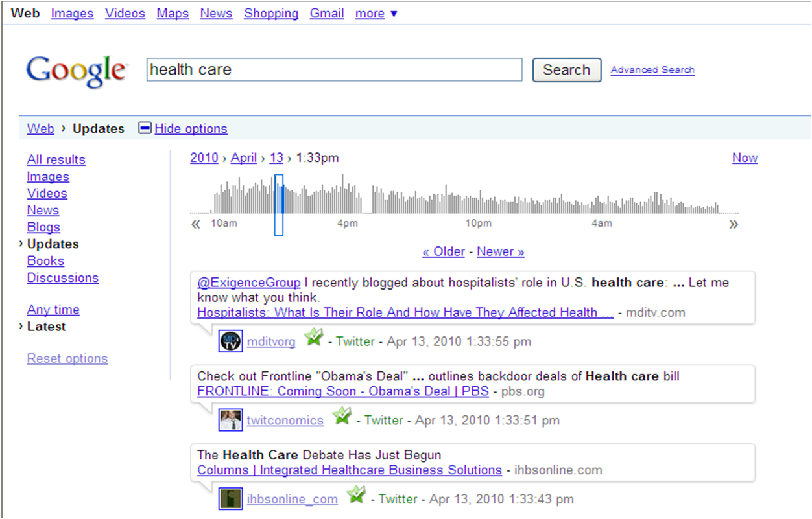Click green star icon beside twitconomics
Screen dimensions: 812x519
342,416
